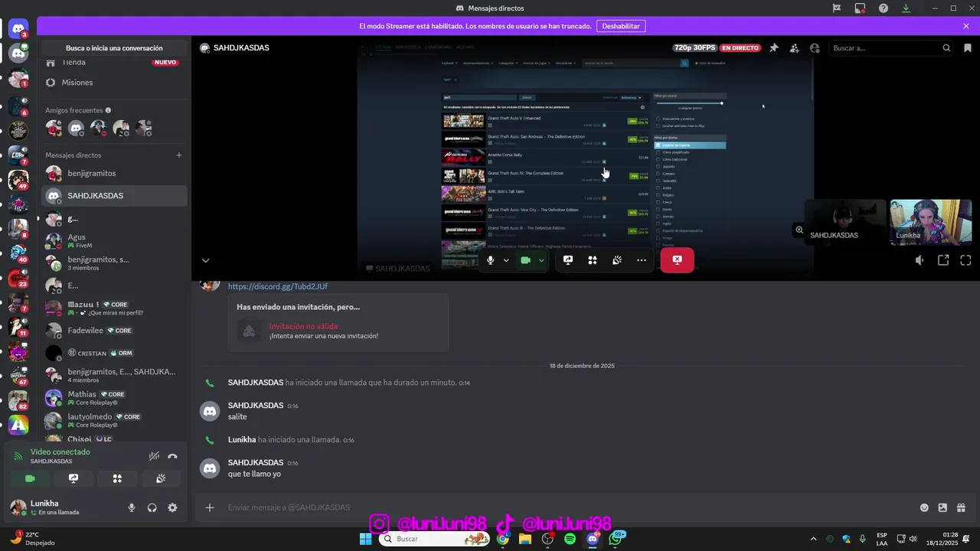The width and height of the screenshot is (980, 551).
Task: Click Windows Start button
Action: (x=366, y=539)
